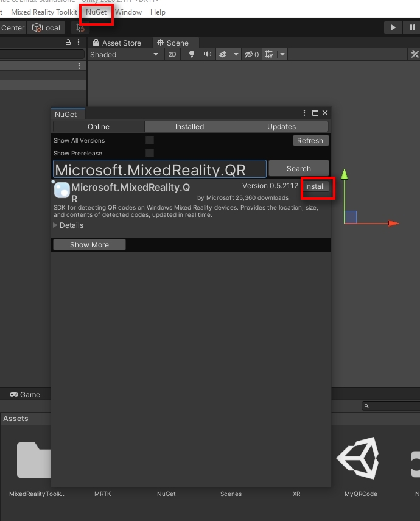The image size is (420, 521).
Task: Start Play mode
Action: tap(393, 27)
